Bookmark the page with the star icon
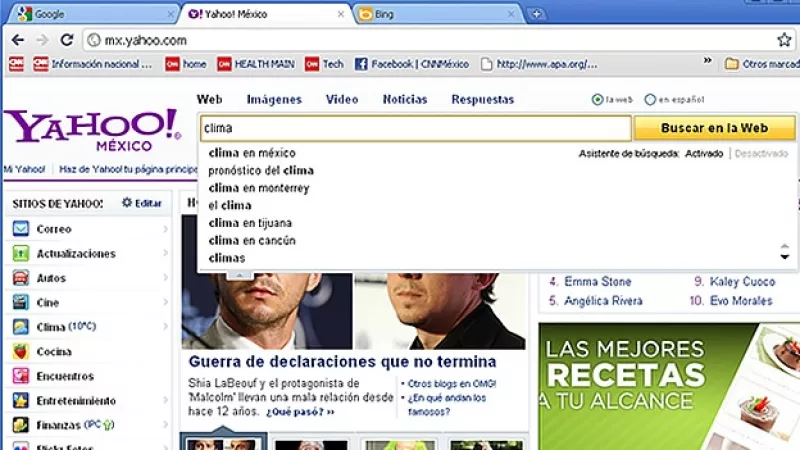Screen dimensions: 800x450 (784, 40)
